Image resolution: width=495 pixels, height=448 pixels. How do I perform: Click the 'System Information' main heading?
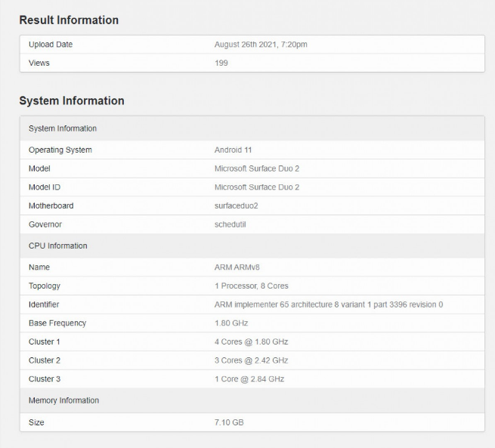[72, 101]
